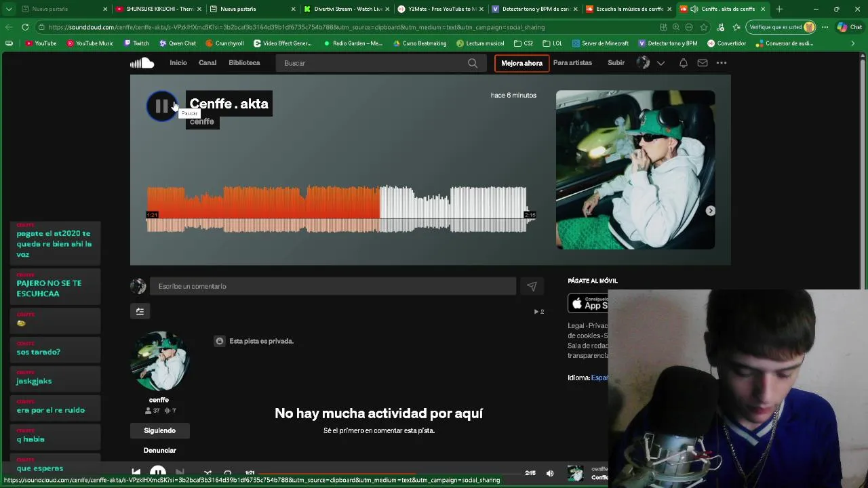This screenshot has height=488, width=868.
Task: Click Subir to upload a track
Action: 616,62
